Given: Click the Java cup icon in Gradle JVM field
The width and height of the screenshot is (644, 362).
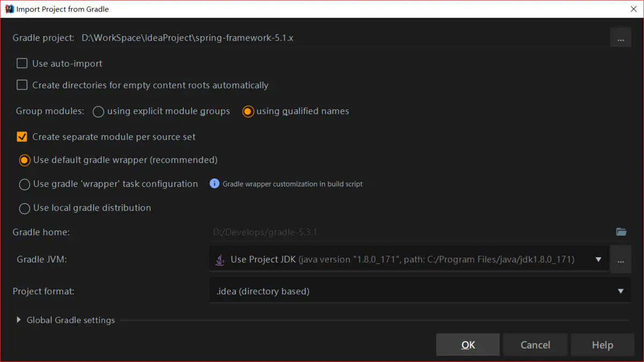Looking at the screenshot, I should click(220, 259).
